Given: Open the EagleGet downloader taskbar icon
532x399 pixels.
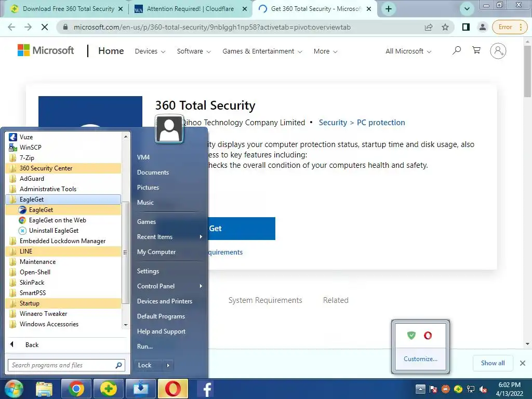Looking at the screenshot, I should click(x=140, y=389).
